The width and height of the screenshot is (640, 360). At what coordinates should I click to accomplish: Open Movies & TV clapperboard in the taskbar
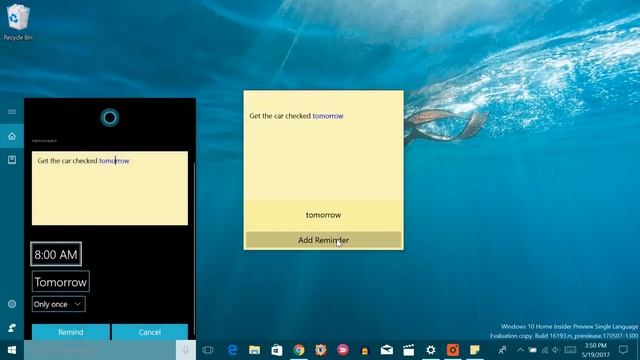click(x=409, y=350)
